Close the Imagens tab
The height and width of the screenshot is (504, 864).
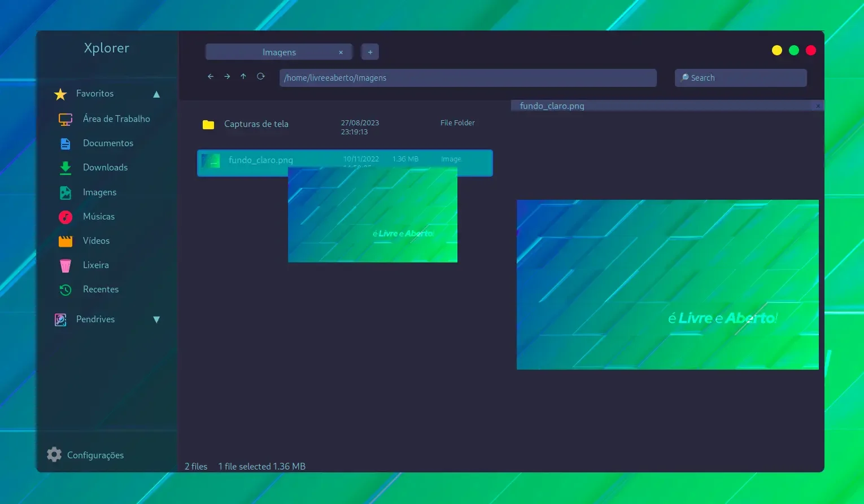pyautogui.click(x=341, y=52)
